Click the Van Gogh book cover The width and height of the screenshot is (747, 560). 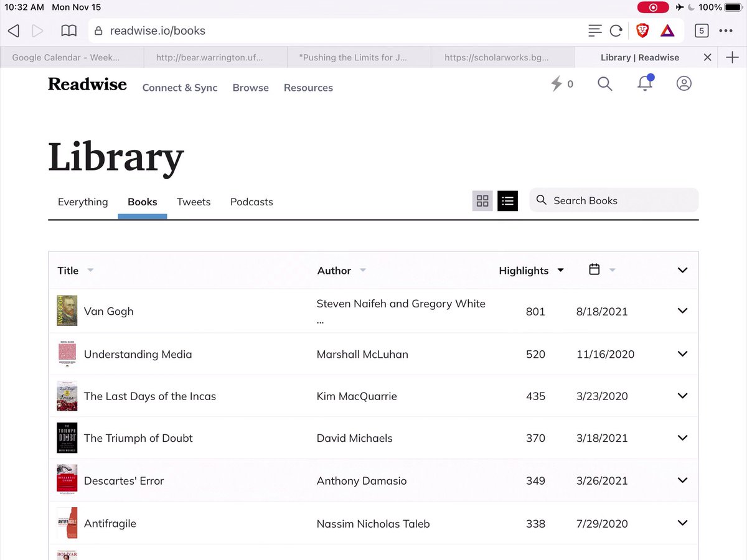tap(67, 311)
